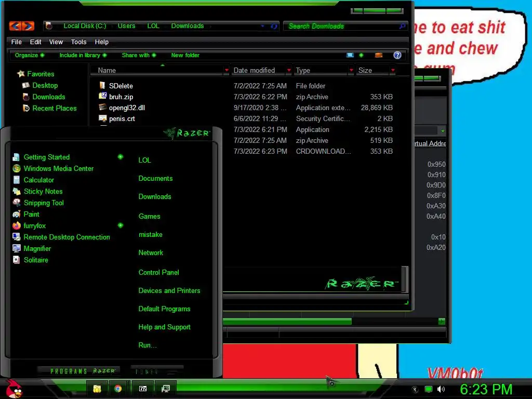
Task: Select the opengl32.dll file icon
Action: (102, 107)
